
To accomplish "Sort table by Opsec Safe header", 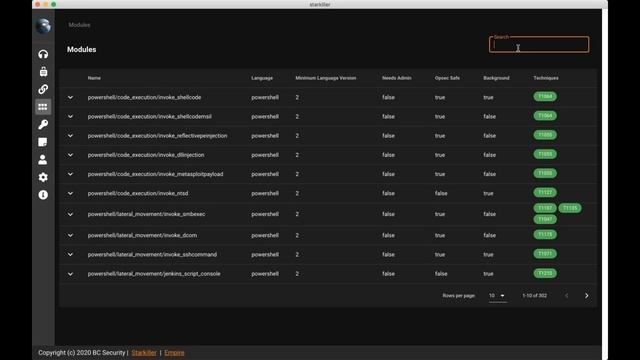I will 447,78.
